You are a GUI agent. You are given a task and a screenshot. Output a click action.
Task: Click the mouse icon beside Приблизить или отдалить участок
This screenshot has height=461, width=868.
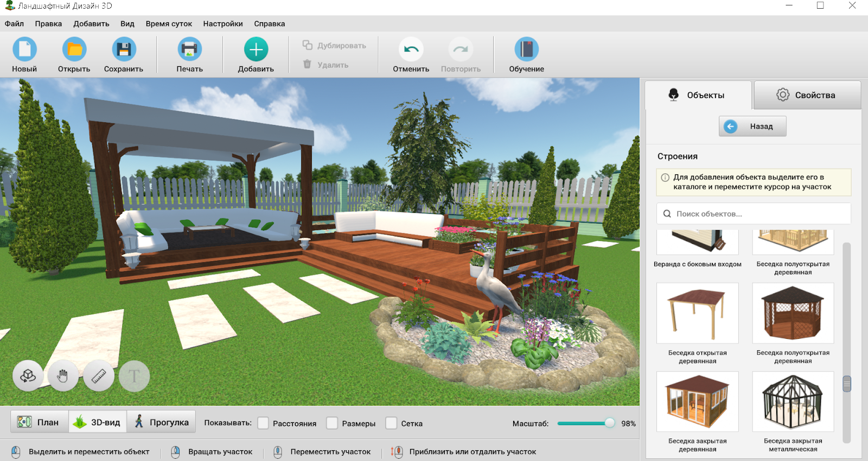pos(397,452)
